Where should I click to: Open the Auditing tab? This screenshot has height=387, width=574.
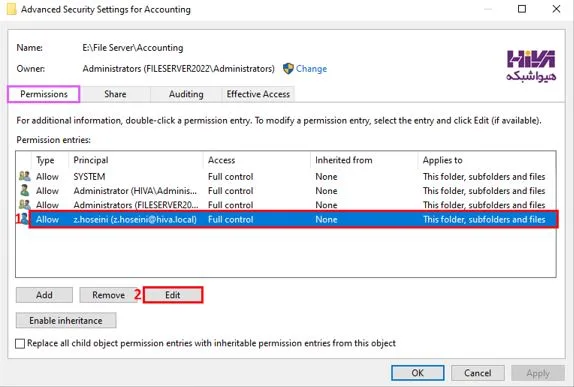[186, 94]
